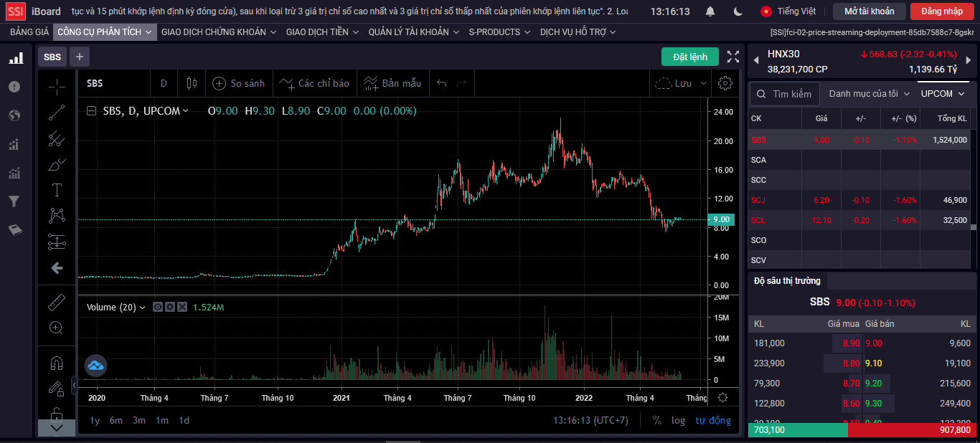Expand more drawing tools down arrow

pos(57,428)
